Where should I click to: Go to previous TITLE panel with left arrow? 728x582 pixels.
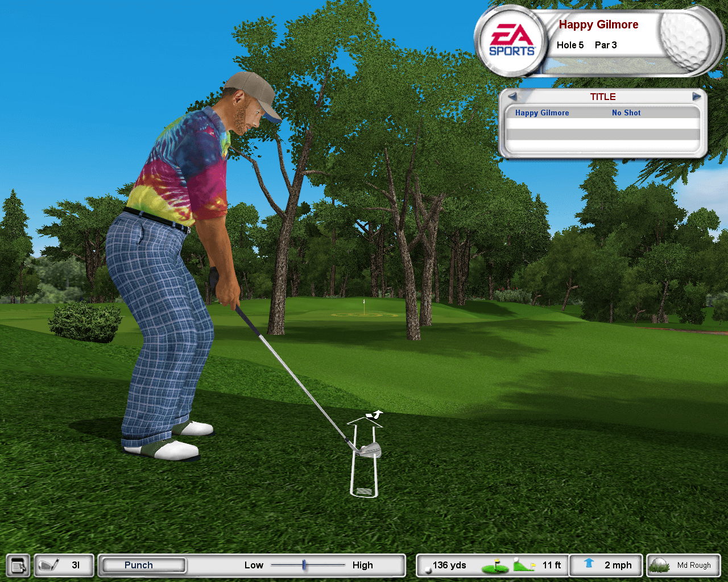[512, 97]
